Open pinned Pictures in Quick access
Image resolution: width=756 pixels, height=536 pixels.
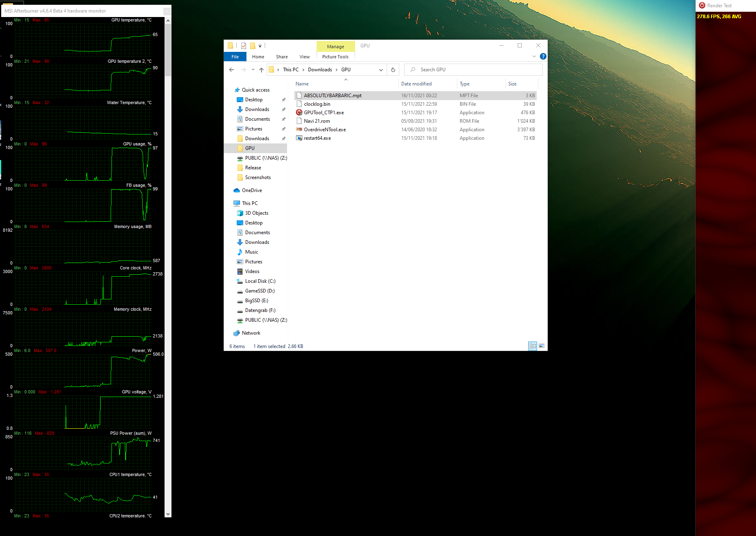[254, 129]
